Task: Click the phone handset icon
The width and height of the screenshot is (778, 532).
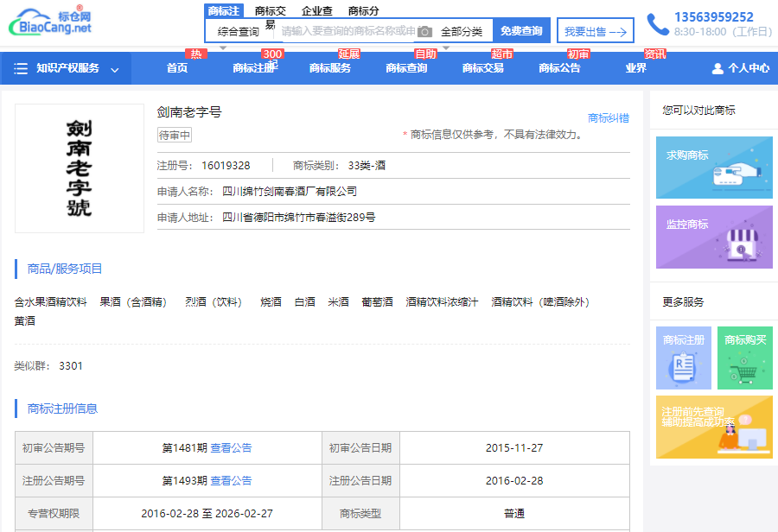Action: coord(657,24)
